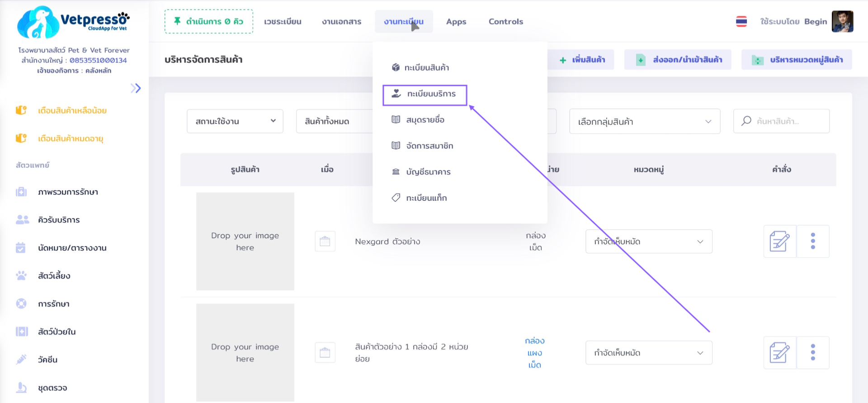Click the เพิ่มสินค้า button
Viewport: 868px width, 403px height.
pos(582,60)
